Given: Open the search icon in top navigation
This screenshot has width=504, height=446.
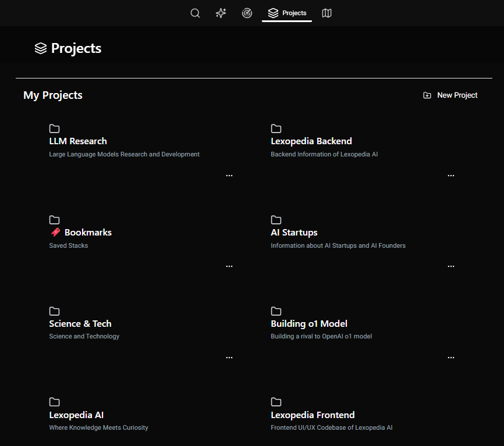Looking at the screenshot, I should (x=195, y=13).
